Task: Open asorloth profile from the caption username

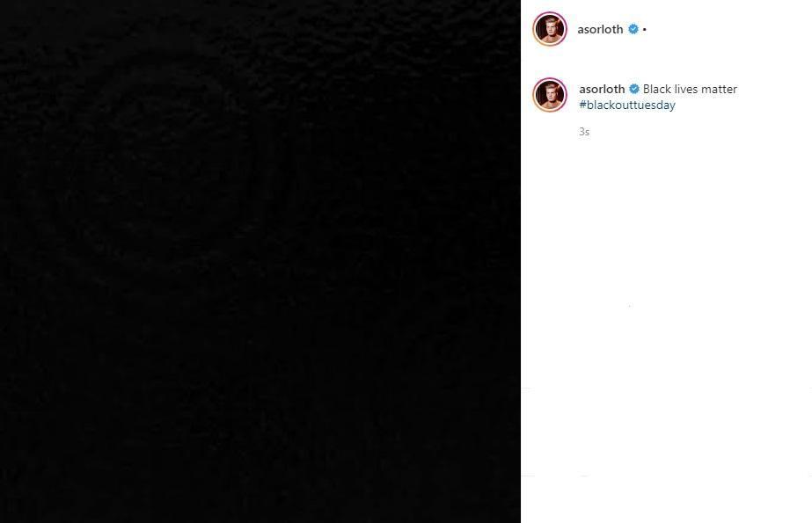Action: 602,89
